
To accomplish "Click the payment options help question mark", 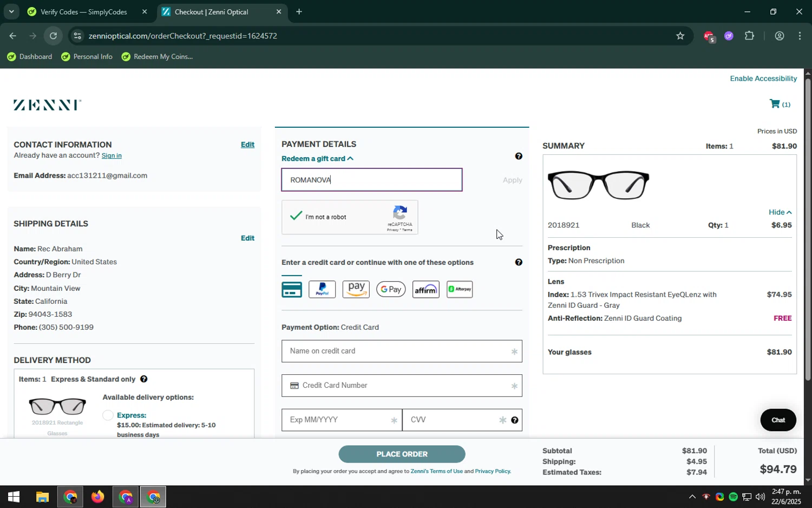I will point(519,262).
